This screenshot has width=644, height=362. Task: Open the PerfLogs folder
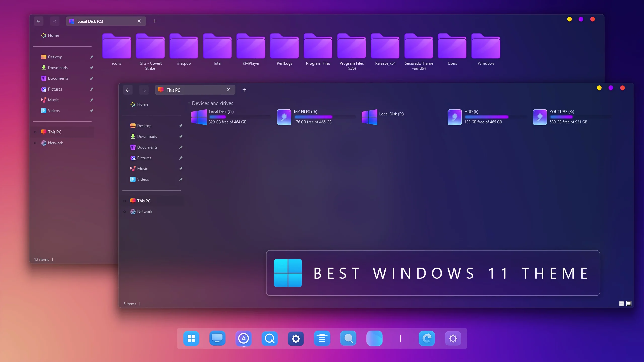(x=285, y=50)
